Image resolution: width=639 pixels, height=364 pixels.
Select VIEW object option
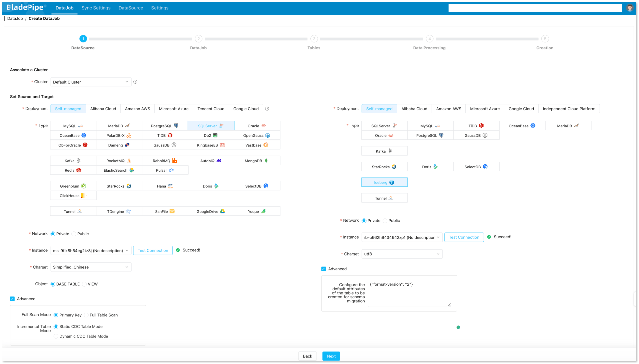point(84,284)
